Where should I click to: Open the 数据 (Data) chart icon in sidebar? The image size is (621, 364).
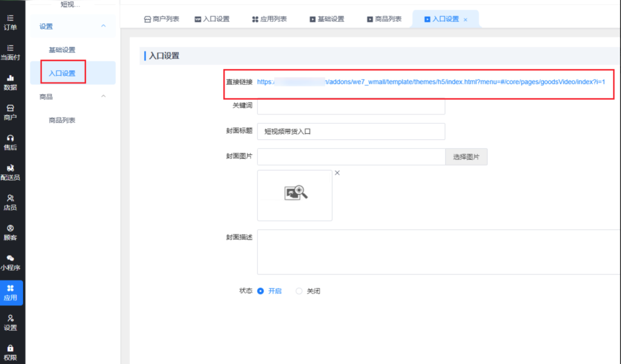coord(10,82)
